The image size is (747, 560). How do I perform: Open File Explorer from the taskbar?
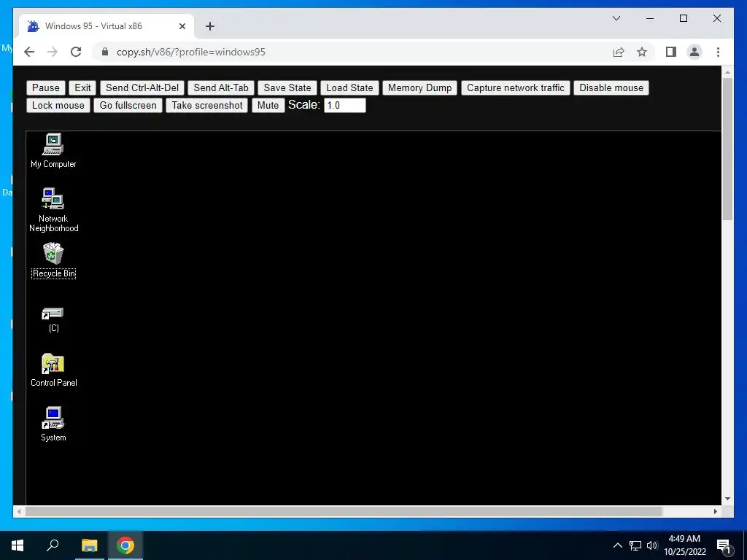[x=89, y=545]
